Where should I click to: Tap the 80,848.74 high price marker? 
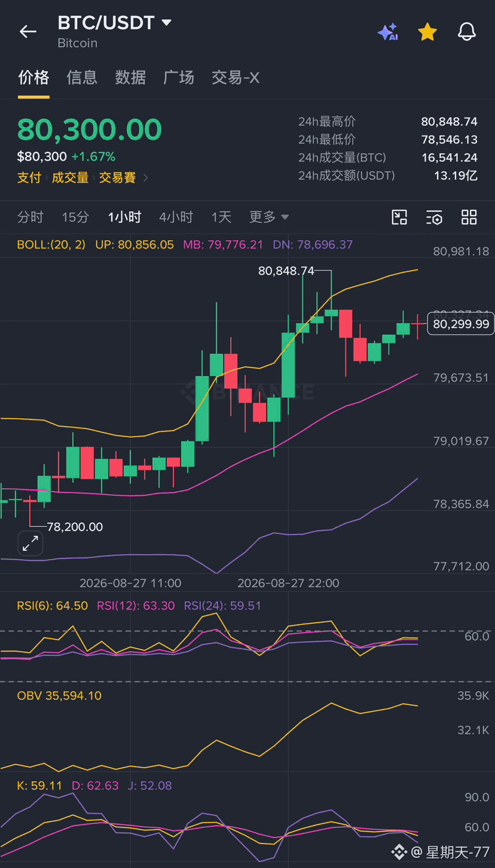point(286,271)
